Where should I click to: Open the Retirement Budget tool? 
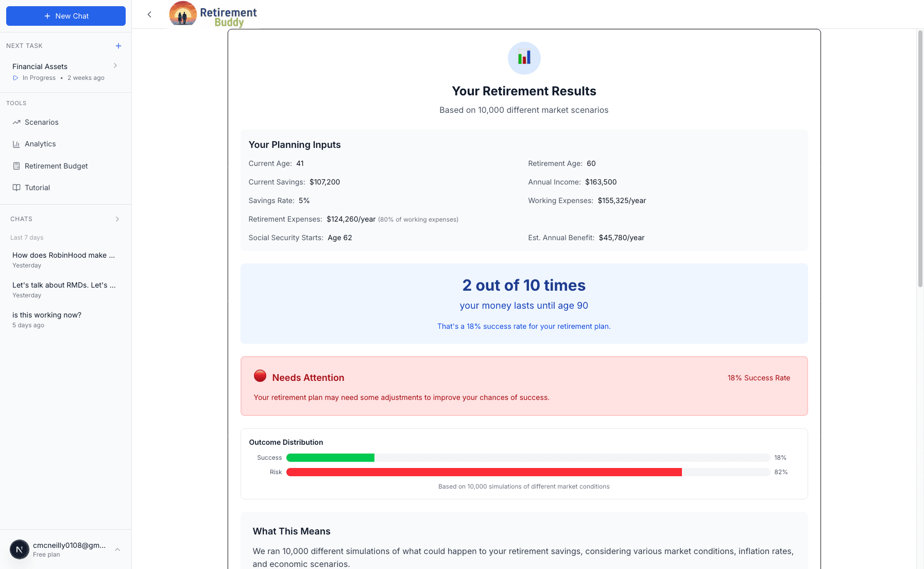56,166
